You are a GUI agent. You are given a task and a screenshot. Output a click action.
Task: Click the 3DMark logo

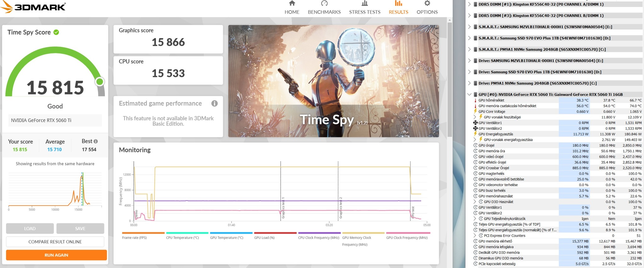[33, 7]
